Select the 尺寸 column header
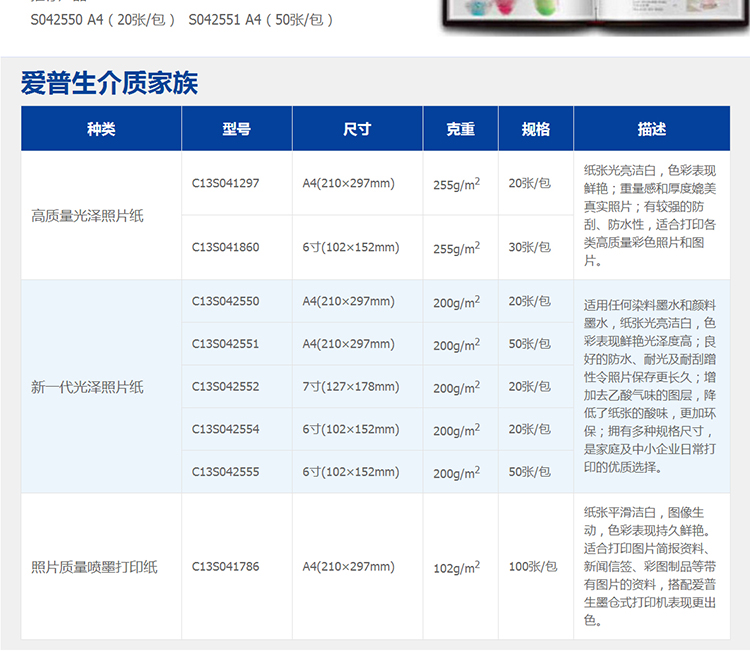Screen dimensions: 750x652 click(x=357, y=129)
